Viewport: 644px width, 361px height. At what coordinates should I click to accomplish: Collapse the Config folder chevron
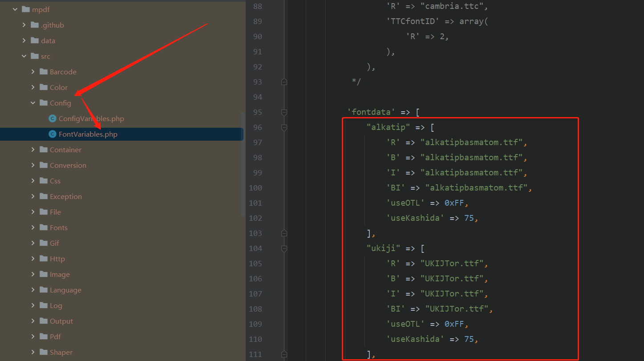33,103
